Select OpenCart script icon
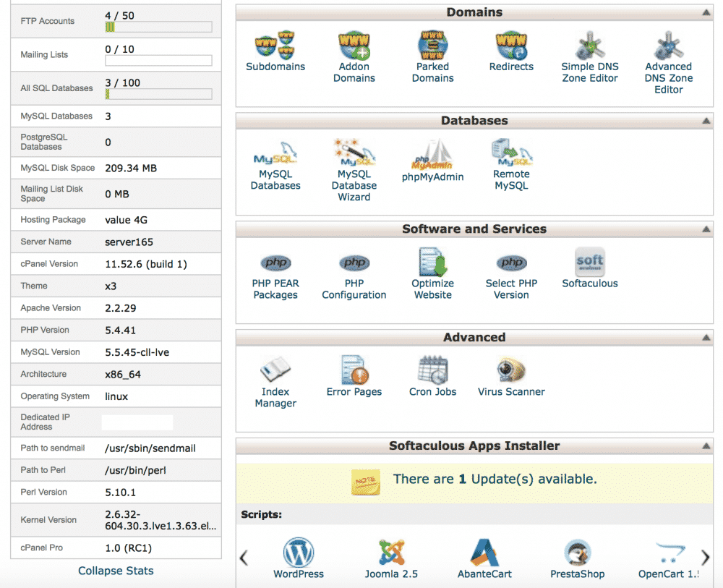This screenshot has width=723, height=588. [x=669, y=552]
